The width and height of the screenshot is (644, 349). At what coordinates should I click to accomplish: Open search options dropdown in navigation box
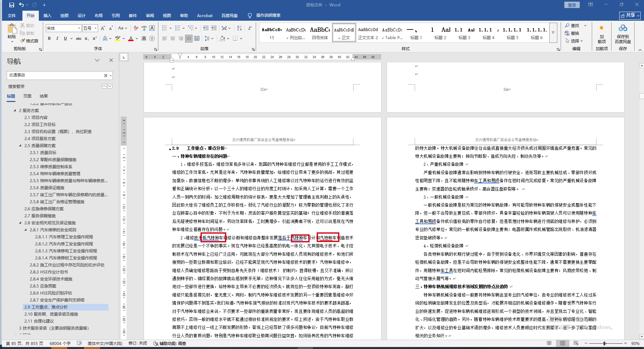coord(110,76)
